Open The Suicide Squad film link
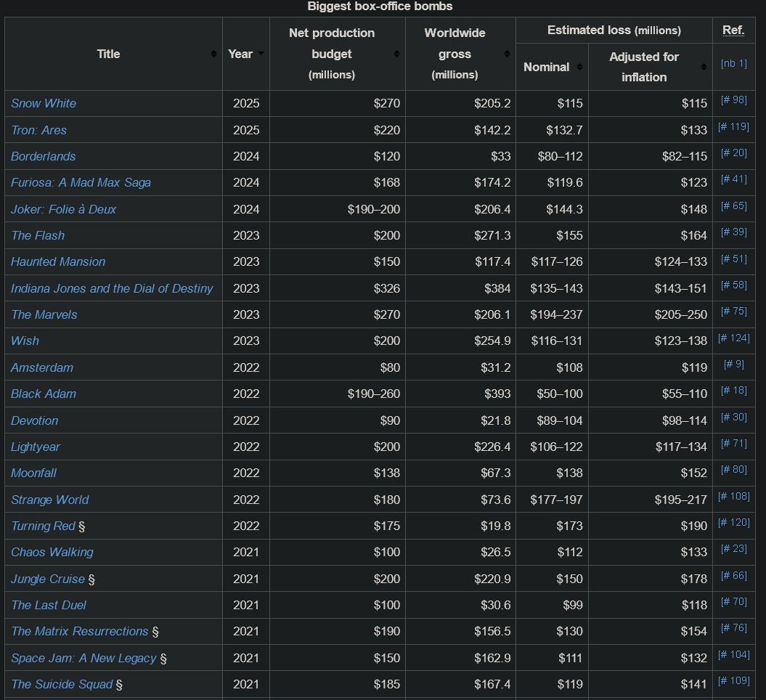 (62, 684)
